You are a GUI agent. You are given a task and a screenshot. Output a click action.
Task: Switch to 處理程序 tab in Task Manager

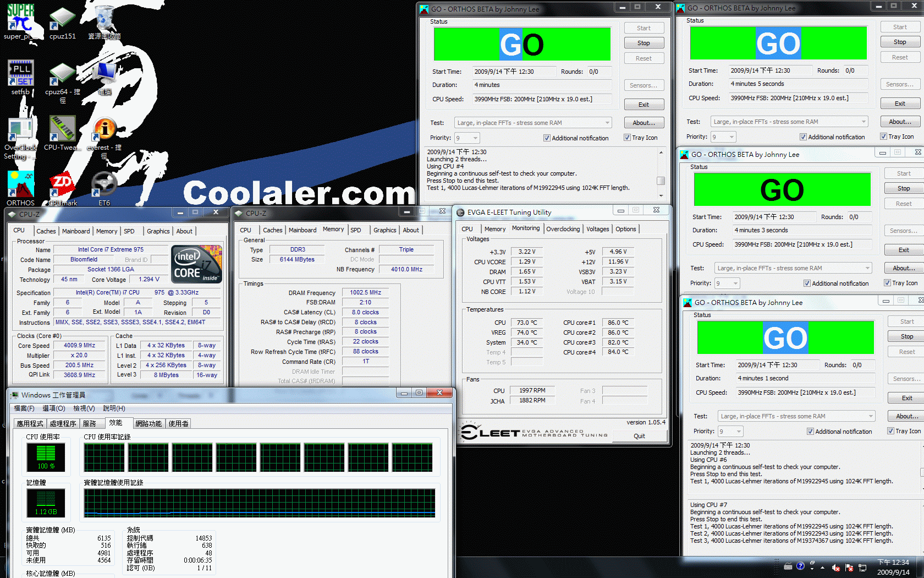pos(63,423)
